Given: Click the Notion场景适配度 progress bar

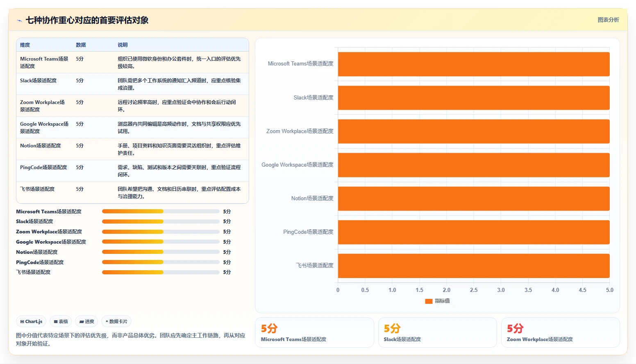Looking at the screenshot, I should (161, 252).
